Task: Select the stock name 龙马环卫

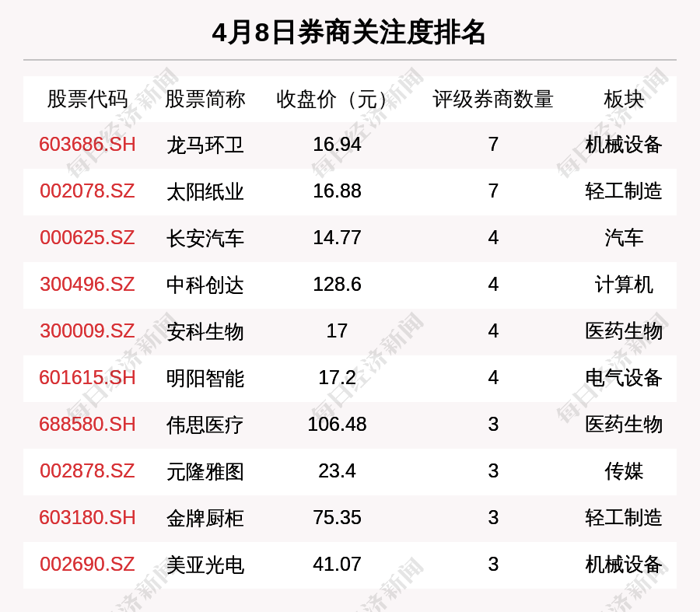Action: [205, 145]
